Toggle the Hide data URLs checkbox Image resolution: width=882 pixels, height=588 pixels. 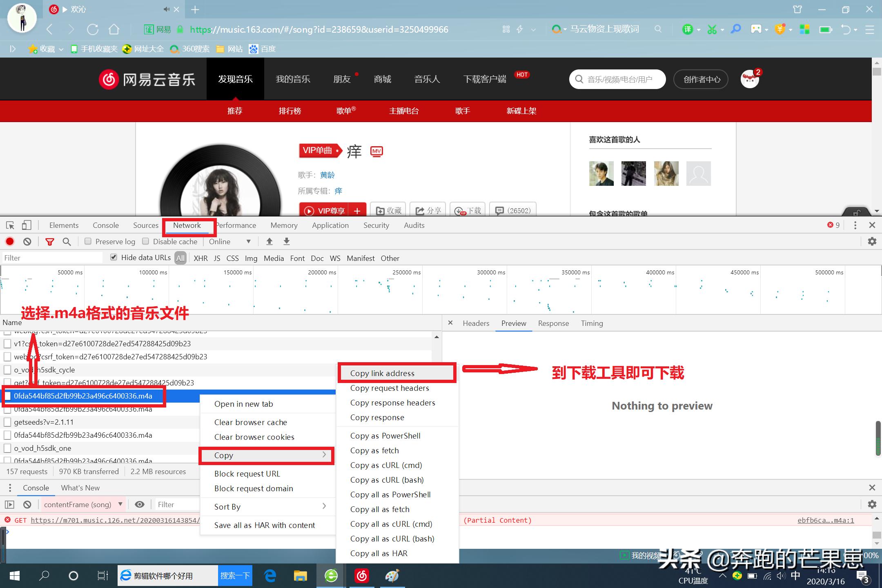(x=114, y=257)
